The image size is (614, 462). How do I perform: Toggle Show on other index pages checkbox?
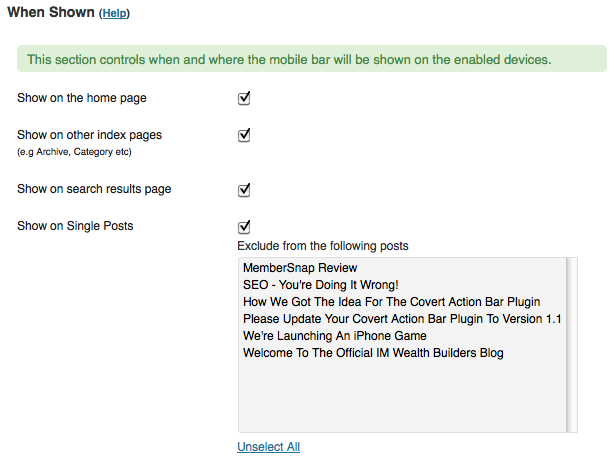pos(244,135)
